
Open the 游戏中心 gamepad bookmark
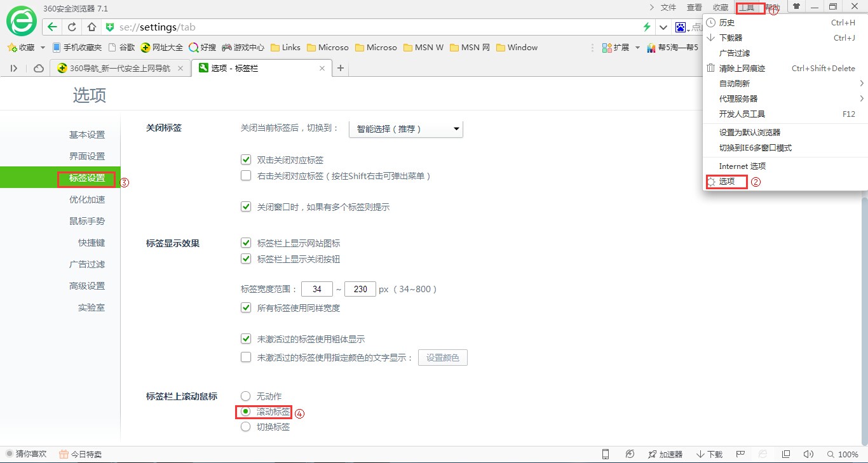tap(243, 48)
